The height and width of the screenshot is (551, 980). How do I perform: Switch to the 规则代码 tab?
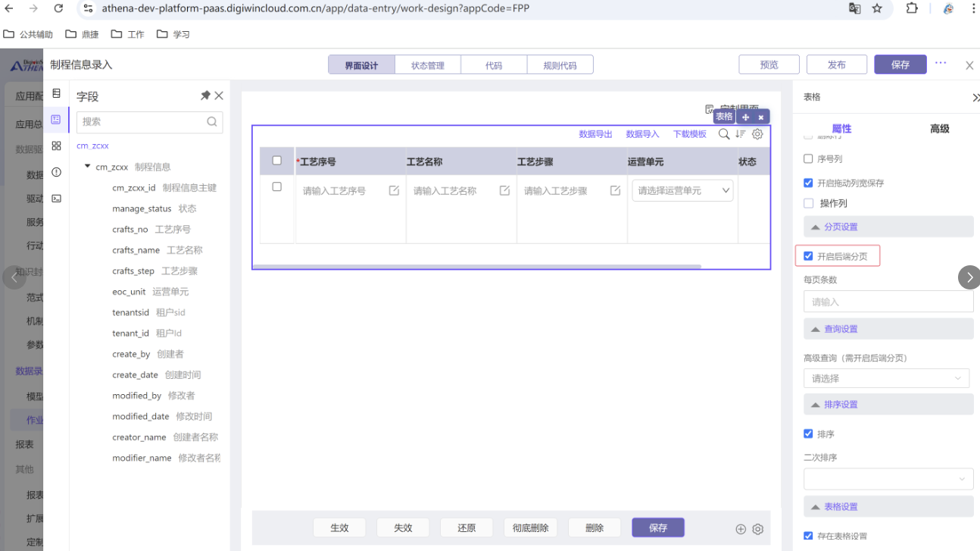pos(560,65)
